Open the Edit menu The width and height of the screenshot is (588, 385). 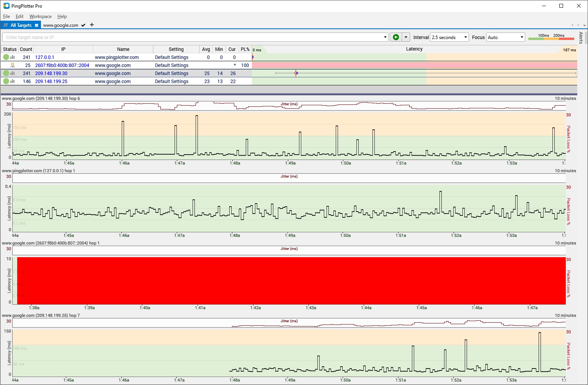click(20, 16)
